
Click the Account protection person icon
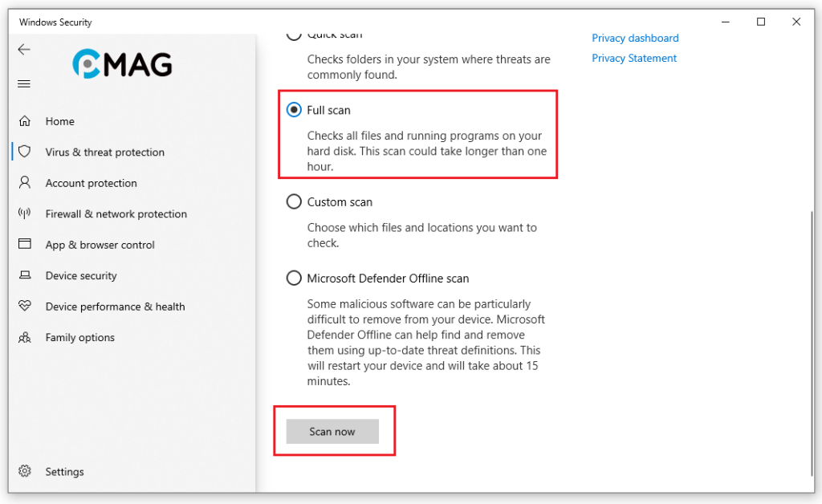[25, 183]
